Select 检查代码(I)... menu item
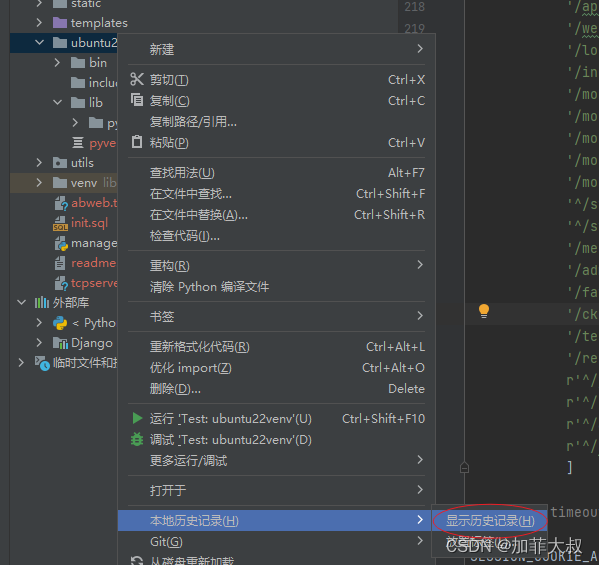 pyautogui.click(x=277, y=236)
